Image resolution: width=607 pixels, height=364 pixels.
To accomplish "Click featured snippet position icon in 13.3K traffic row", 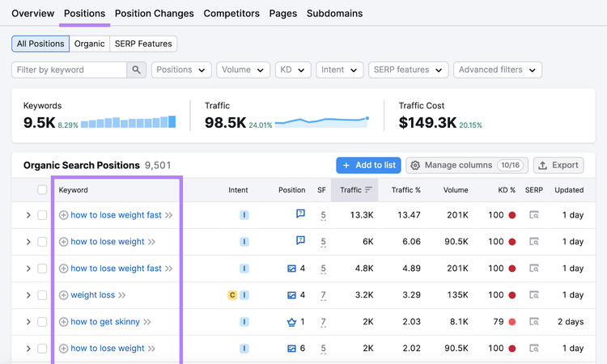I will click(300, 214).
